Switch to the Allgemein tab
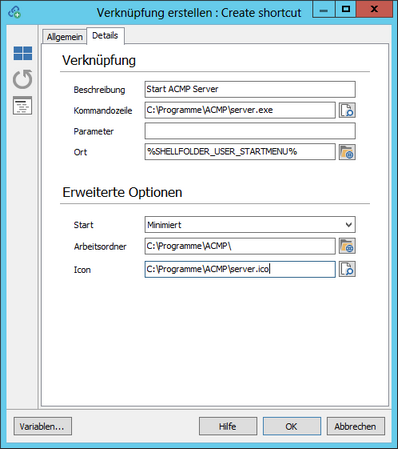The width and height of the screenshot is (398, 449). tap(64, 36)
